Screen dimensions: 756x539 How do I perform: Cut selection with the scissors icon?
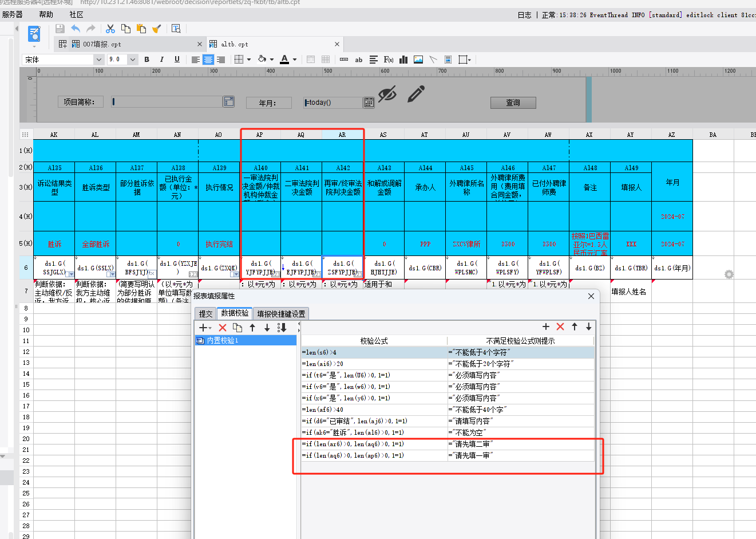pyautogui.click(x=110, y=29)
